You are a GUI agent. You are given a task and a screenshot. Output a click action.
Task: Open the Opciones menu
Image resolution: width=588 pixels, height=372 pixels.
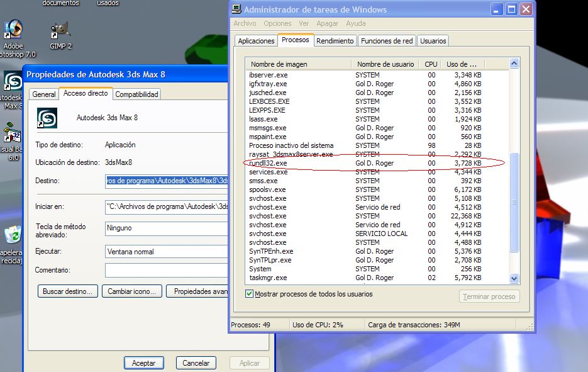tap(277, 23)
